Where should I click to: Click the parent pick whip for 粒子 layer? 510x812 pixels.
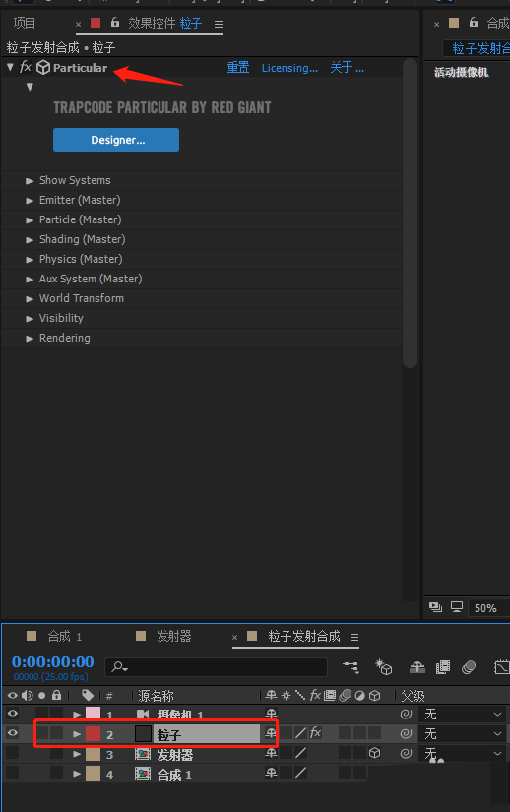[406, 734]
